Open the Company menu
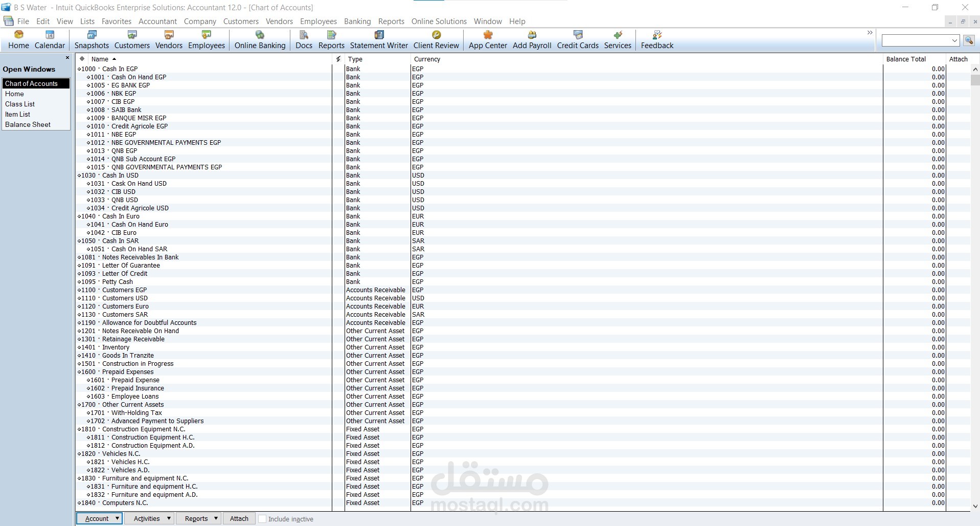This screenshot has height=526, width=980. 200,21
